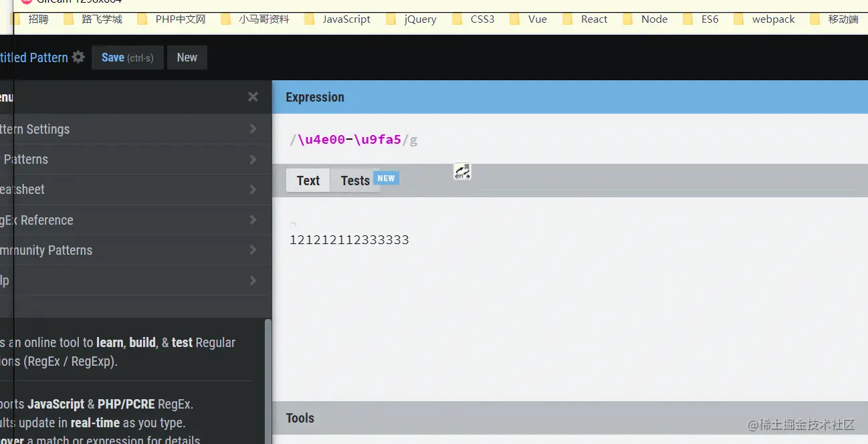The width and height of the screenshot is (868, 444).
Task: Open the CSS3 bookmark folder
Action: click(473, 19)
